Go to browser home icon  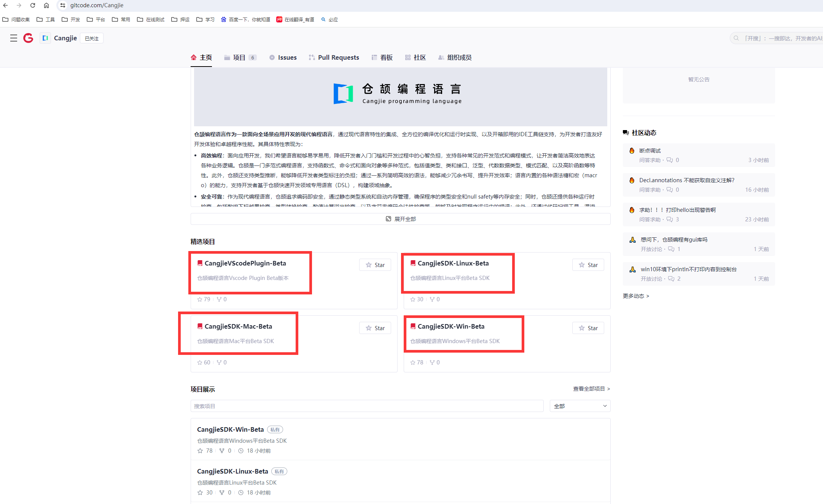point(46,5)
